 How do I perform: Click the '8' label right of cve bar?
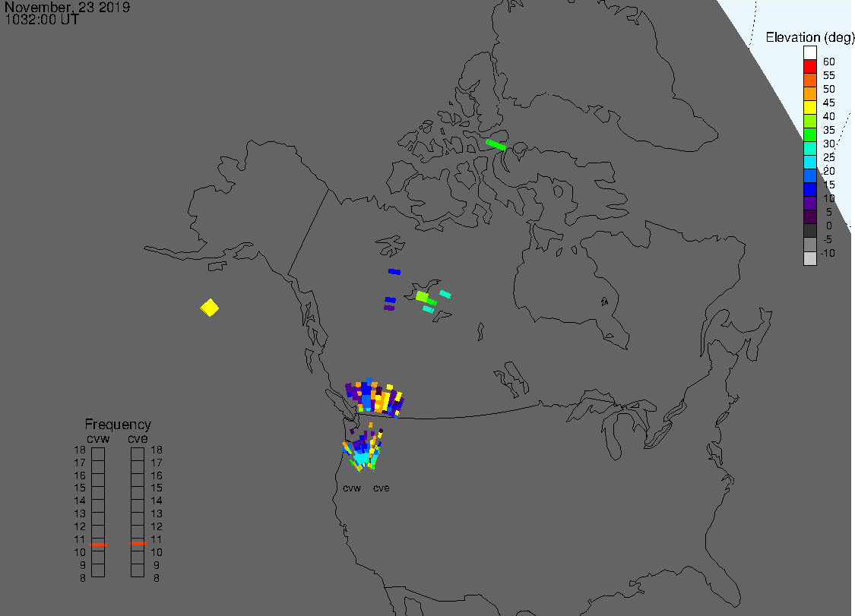157,578
